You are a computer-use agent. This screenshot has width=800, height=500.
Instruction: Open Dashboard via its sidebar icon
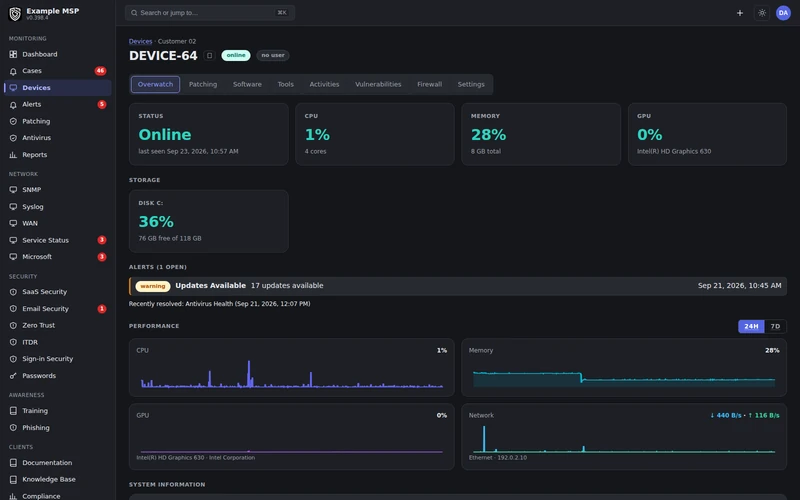point(13,54)
